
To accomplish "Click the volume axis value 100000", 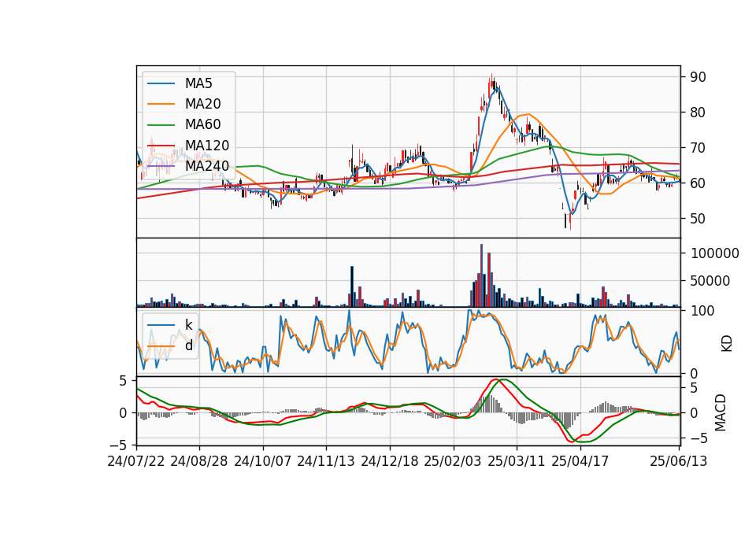I will click(x=714, y=253).
